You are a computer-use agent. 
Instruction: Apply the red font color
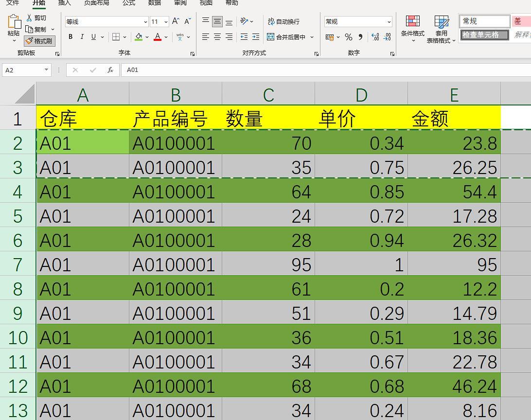tap(158, 37)
